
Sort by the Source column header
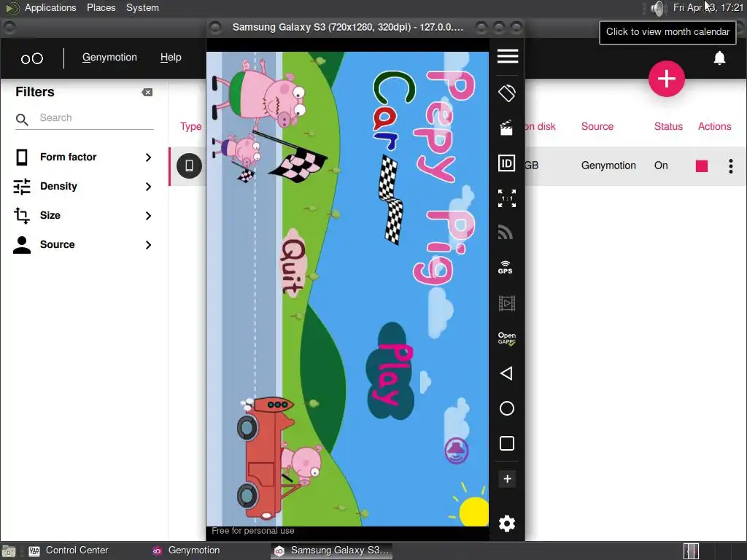point(597,126)
